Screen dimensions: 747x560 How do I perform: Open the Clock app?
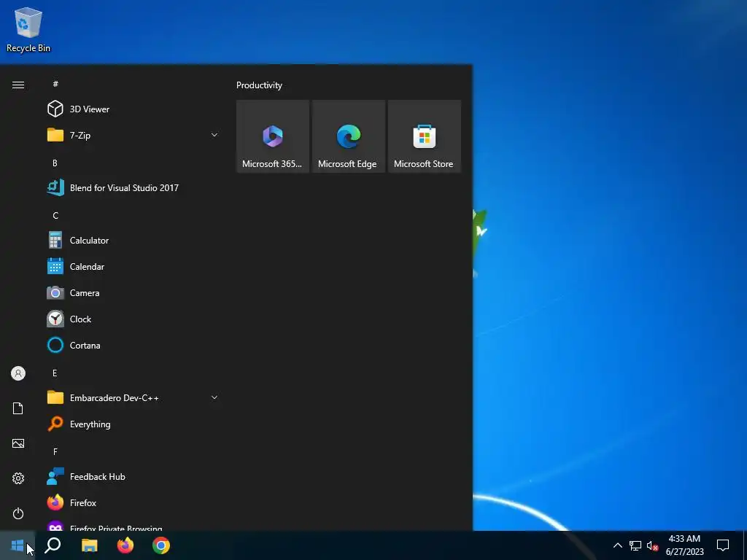click(x=133, y=319)
